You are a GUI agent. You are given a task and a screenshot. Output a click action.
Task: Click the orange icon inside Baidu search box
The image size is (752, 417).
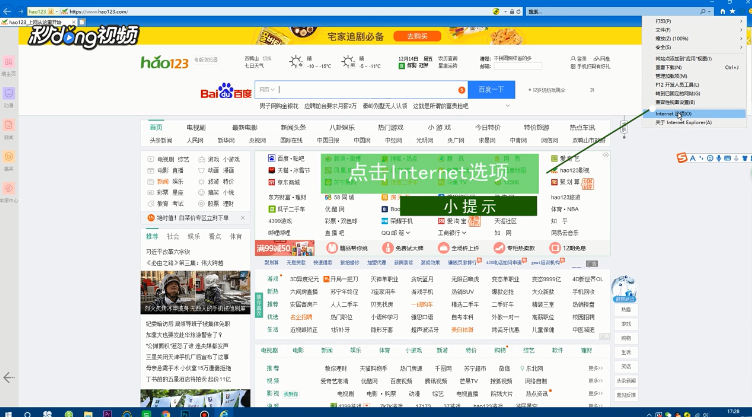pyautogui.click(x=461, y=90)
